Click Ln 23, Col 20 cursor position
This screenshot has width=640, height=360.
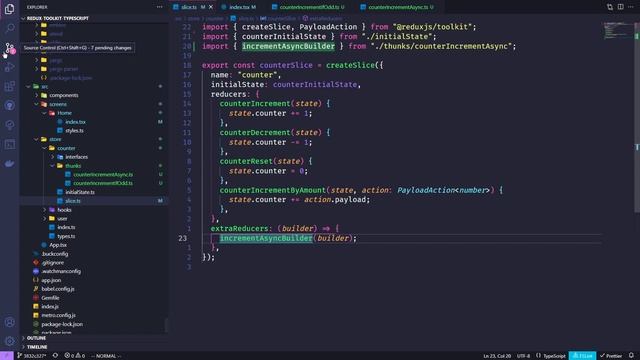tap(497, 356)
